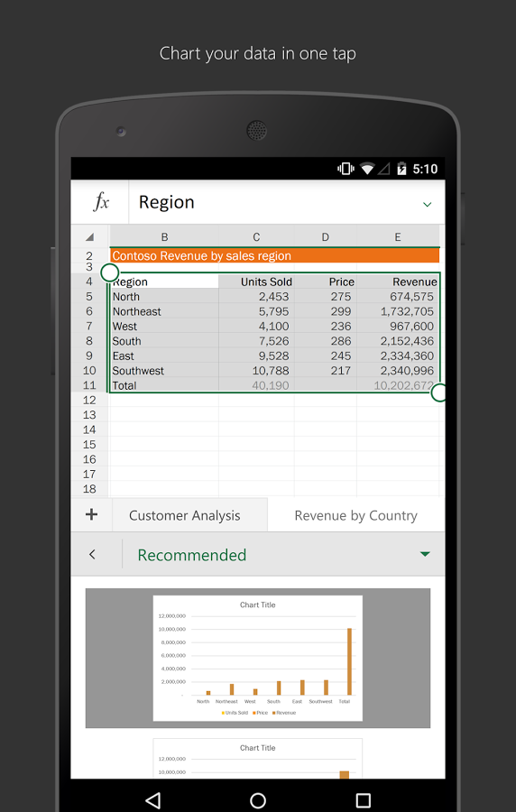
Task: Tap the 5:10 clock in status bar
Action: click(x=425, y=169)
